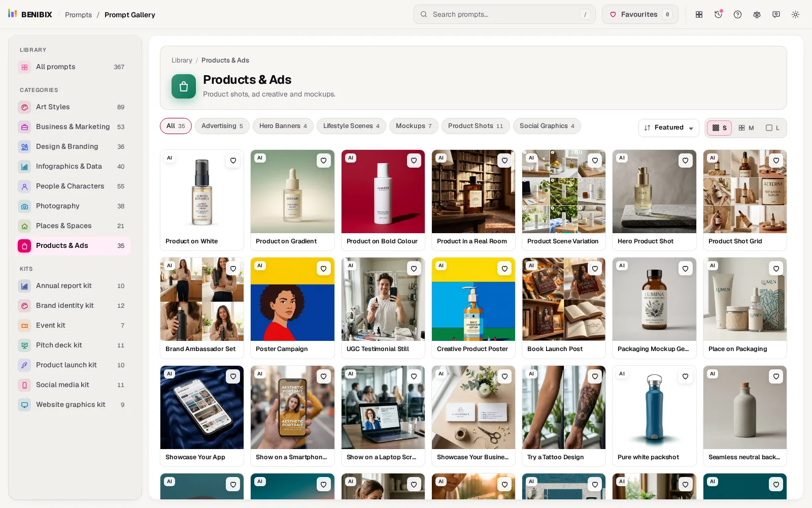Select the Hero Banners filter tab
This screenshot has height=508, width=812.
coord(283,126)
